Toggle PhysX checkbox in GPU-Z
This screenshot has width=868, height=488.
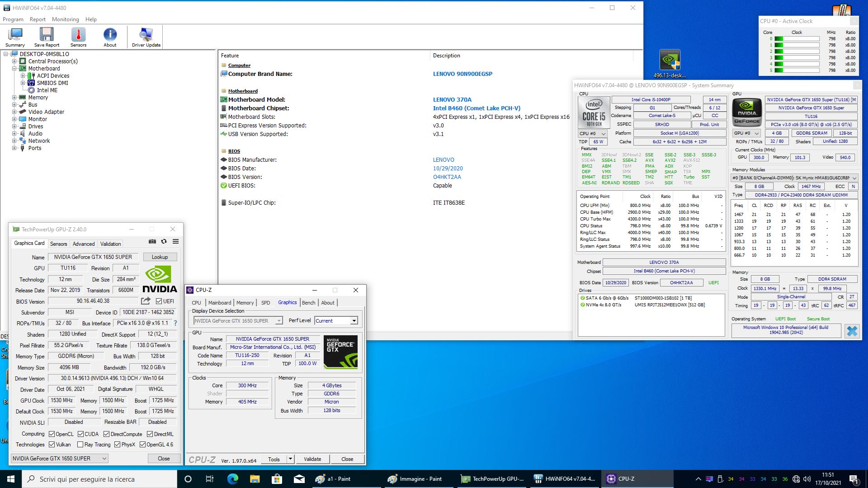[x=117, y=445]
